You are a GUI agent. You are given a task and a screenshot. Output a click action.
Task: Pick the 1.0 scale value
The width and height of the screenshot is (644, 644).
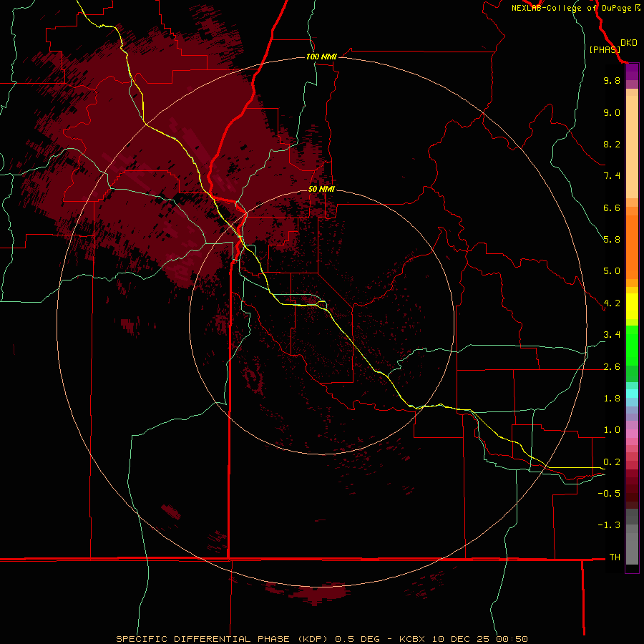[612, 430]
